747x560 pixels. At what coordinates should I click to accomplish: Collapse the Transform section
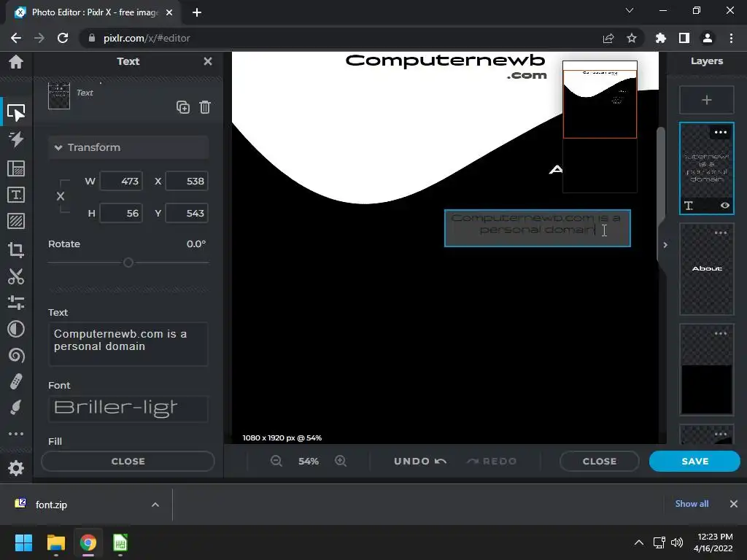point(128,147)
